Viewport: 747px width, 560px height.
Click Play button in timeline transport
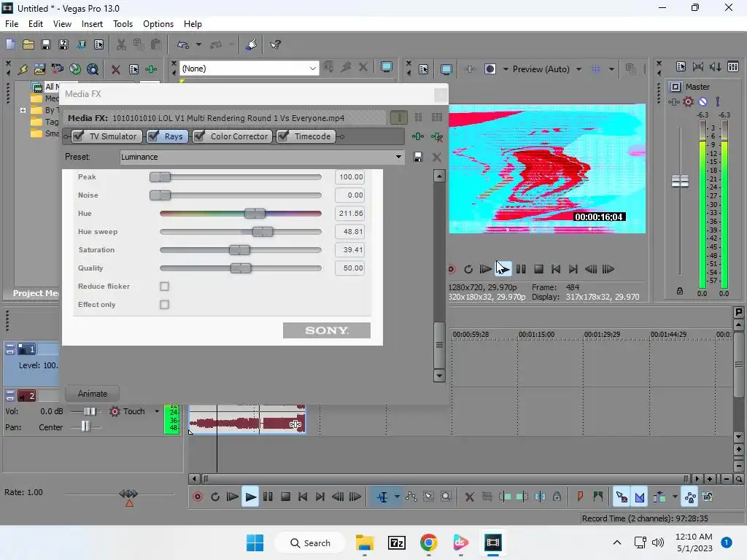pos(250,497)
